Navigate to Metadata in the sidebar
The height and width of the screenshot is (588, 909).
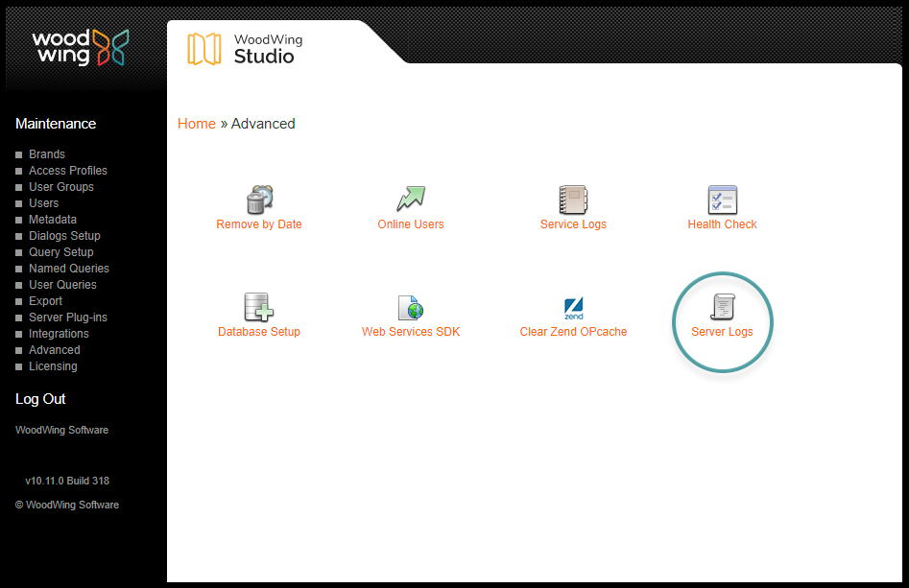[x=53, y=220]
